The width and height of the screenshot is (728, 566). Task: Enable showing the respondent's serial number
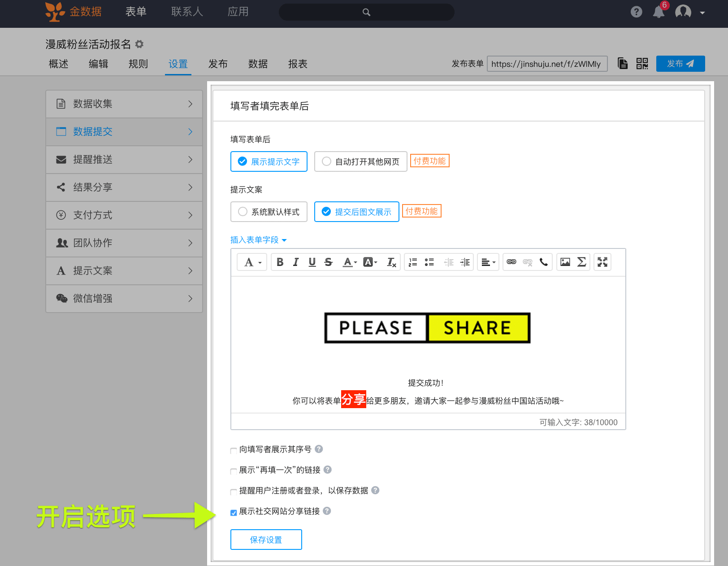(x=234, y=450)
